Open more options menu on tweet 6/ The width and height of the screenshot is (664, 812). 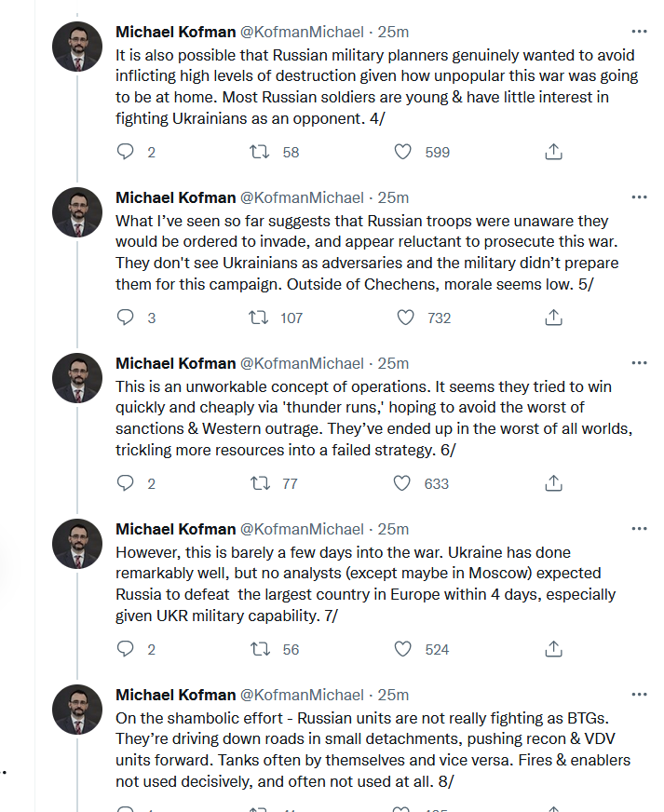[x=639, y=363]
